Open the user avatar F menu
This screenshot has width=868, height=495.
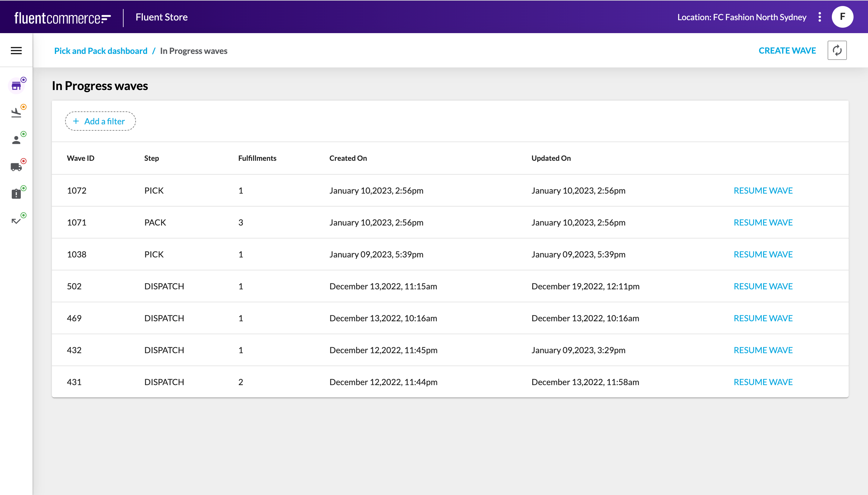(842, 17)
